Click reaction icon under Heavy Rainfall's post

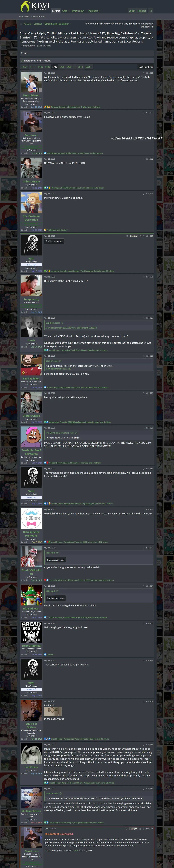[45, 655]
